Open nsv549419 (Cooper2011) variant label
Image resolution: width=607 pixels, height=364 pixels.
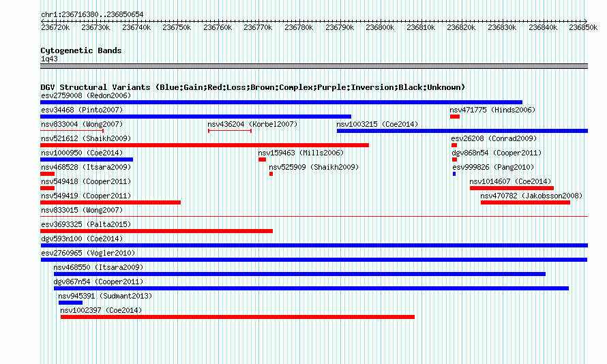click(86, 196)
